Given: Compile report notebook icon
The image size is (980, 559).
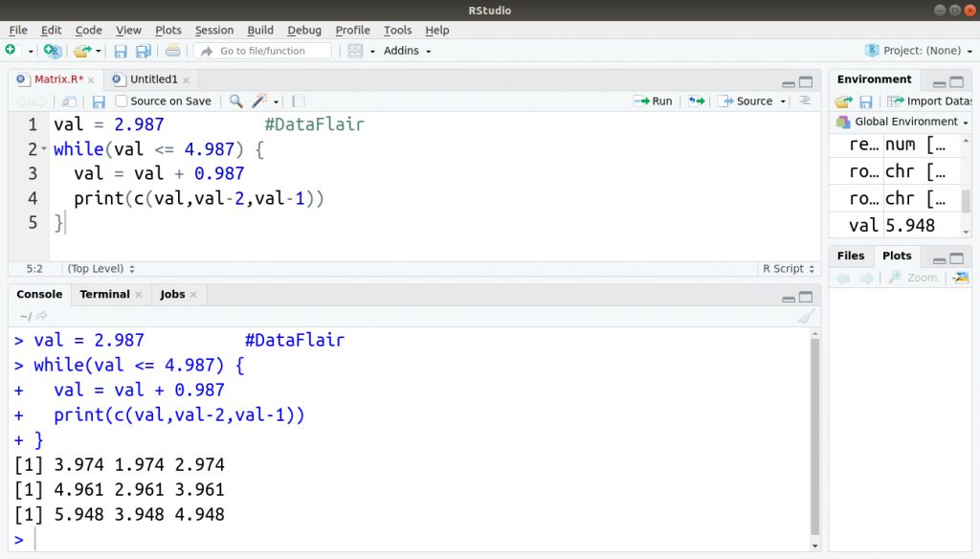Looking at the screenshot, I should pyautogui.click(x=299, y=101).
